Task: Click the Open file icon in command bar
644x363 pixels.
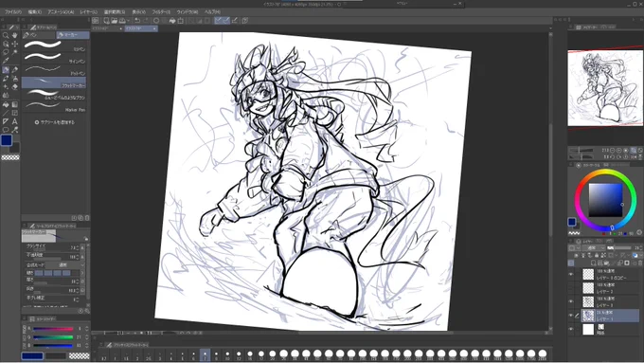Action: click(115, 20)
